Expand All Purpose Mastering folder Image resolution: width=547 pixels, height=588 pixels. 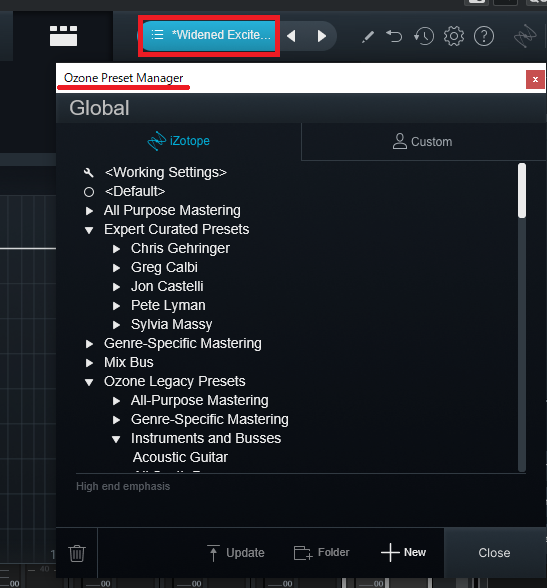tap(89, 211)
